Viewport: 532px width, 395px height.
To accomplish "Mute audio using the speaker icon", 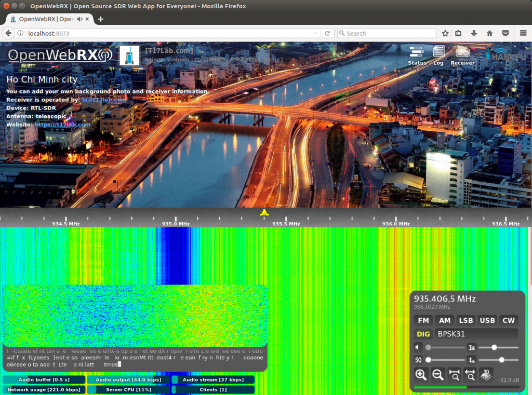I will point(418,347).
